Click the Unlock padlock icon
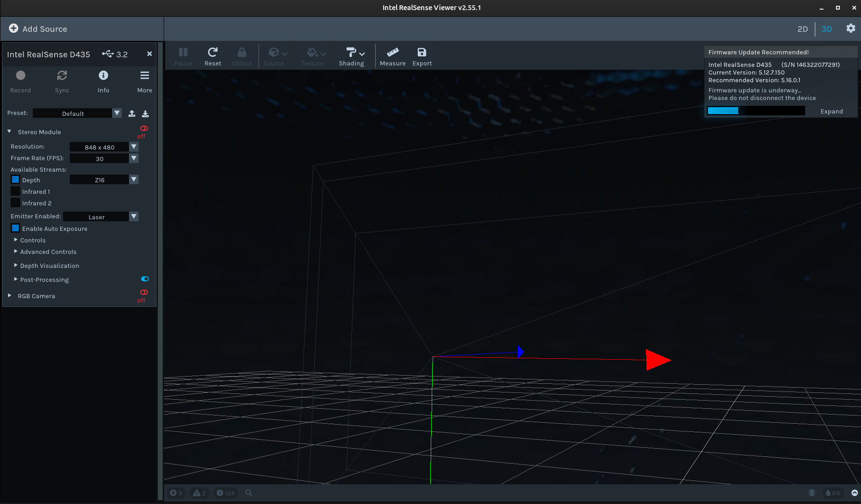861x504 pixels. click(242, 52)
